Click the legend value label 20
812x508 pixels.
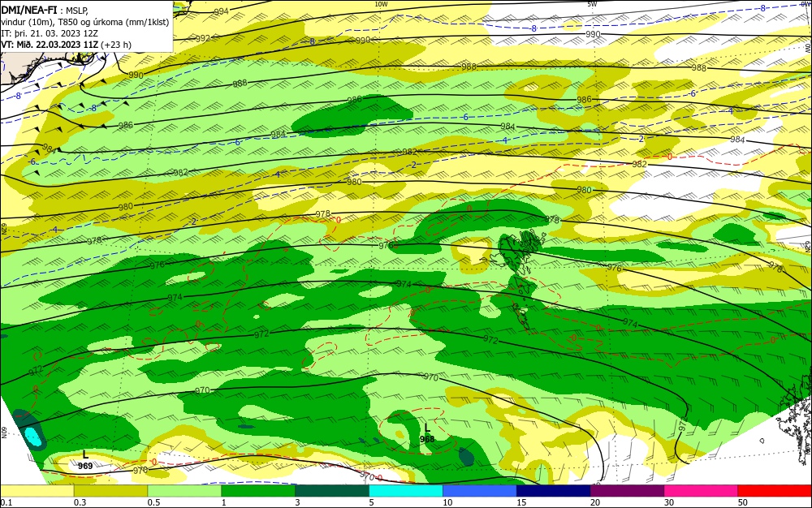point(595,502)
